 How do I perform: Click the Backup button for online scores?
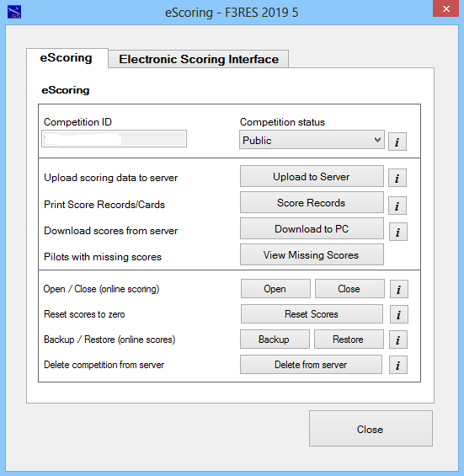(275, 339)
